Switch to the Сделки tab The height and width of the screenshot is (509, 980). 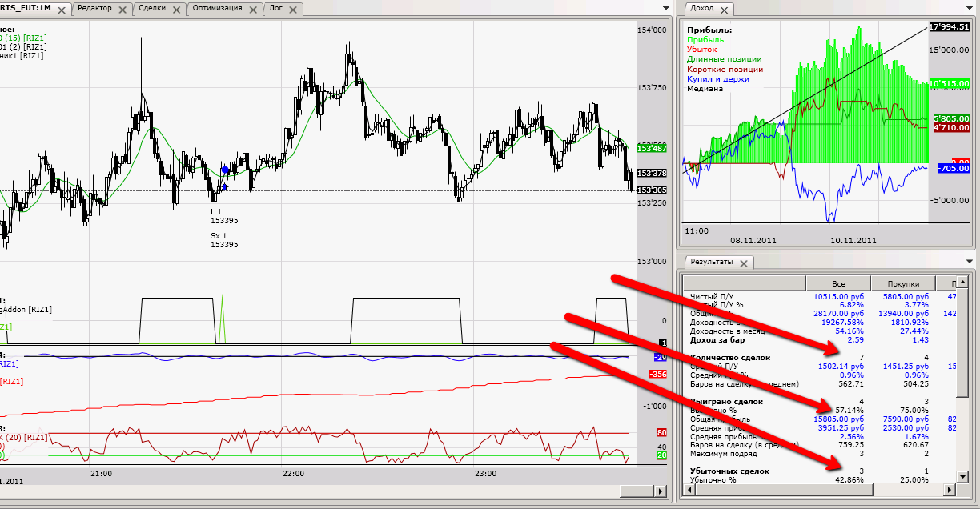point(152,8)
